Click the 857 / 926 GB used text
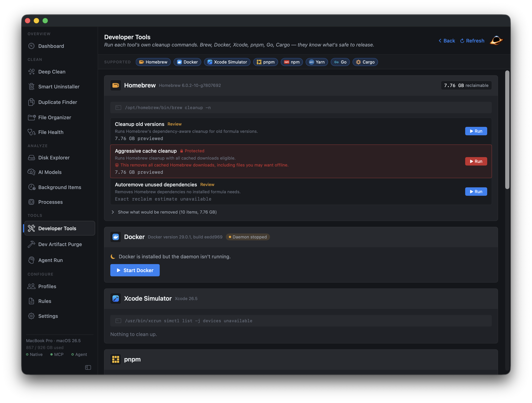Screen dimensions: 532x403 pos(45,348)
